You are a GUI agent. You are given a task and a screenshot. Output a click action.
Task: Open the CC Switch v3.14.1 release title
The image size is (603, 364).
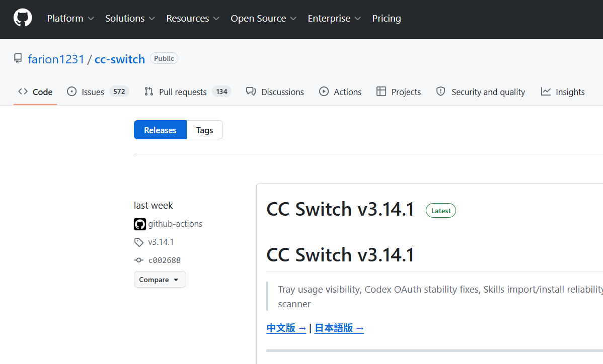[x=340, y=209]
